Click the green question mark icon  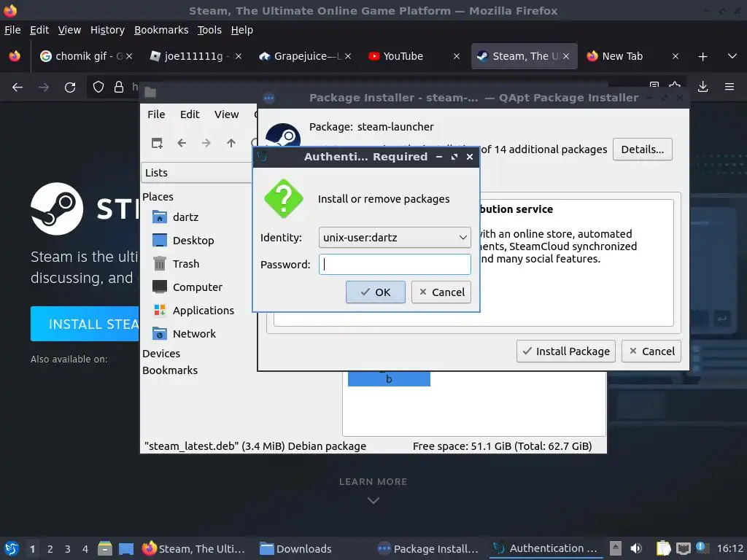pyautogui.click(x=284, y=198)
